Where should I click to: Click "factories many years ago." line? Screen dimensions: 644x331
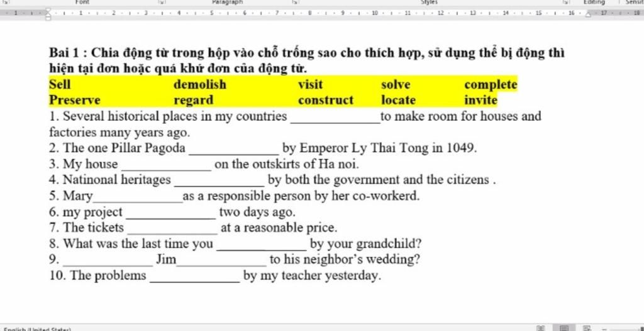point(119,133)
